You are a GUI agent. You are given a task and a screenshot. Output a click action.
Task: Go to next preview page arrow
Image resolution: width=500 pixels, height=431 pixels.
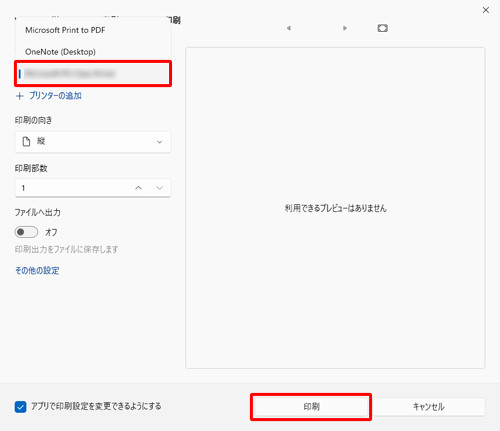(345, 28)
